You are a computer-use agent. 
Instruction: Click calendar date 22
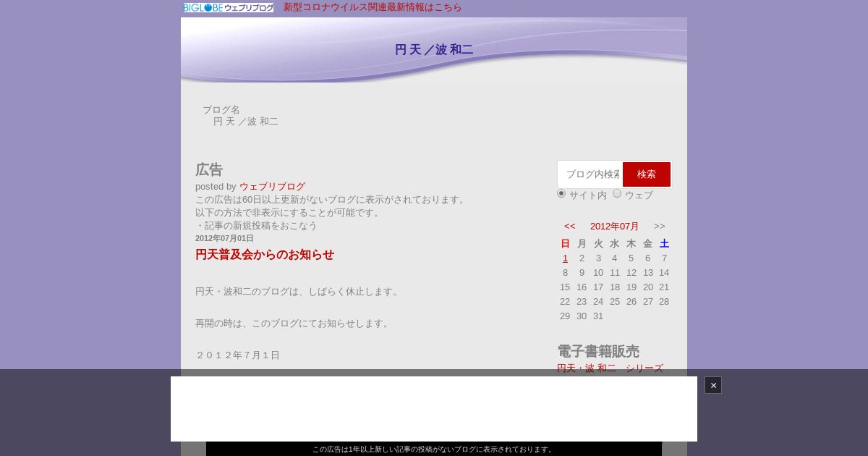(x=565, y=302)
